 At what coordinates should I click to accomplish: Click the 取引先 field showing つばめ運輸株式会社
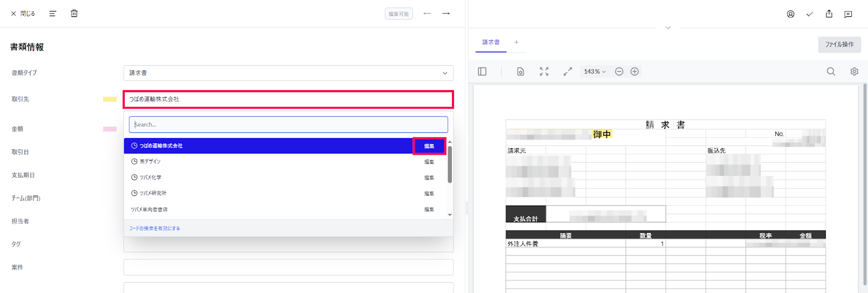pos(288,99)
